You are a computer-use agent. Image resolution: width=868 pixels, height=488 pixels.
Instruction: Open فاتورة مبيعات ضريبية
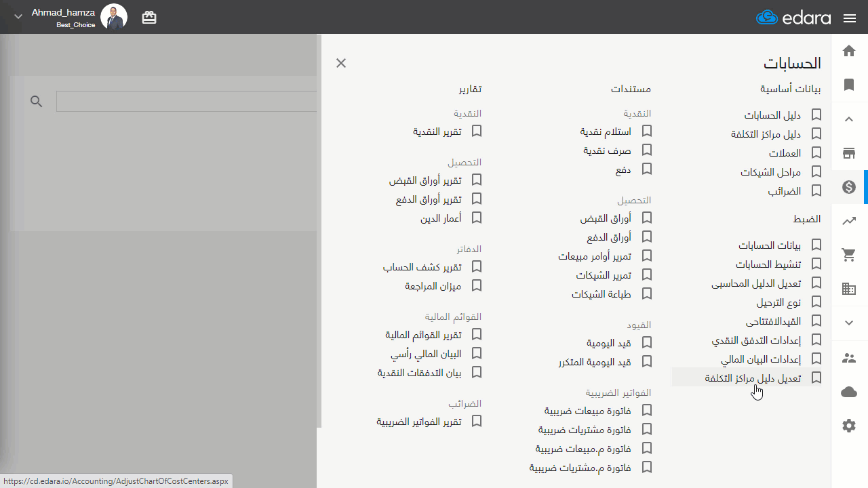[x=588, y=411]
